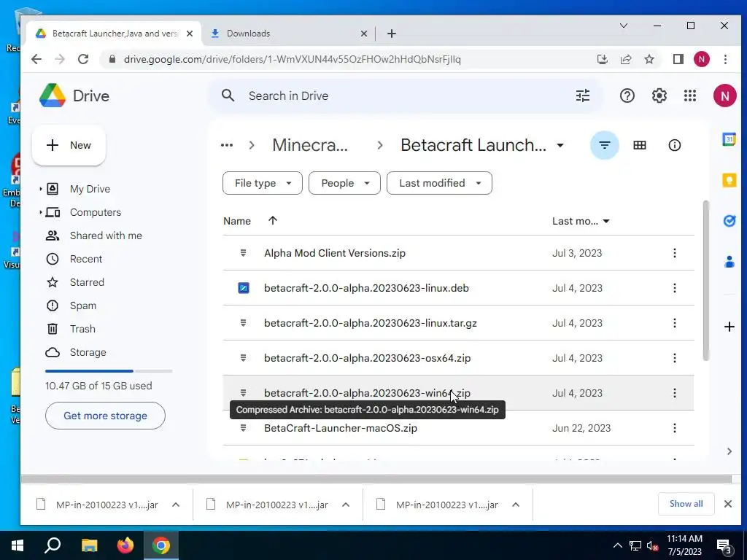747x560 pixels.
Task: Switch to grid layout view
Action: pyautogui.click(x=639, y=145)
